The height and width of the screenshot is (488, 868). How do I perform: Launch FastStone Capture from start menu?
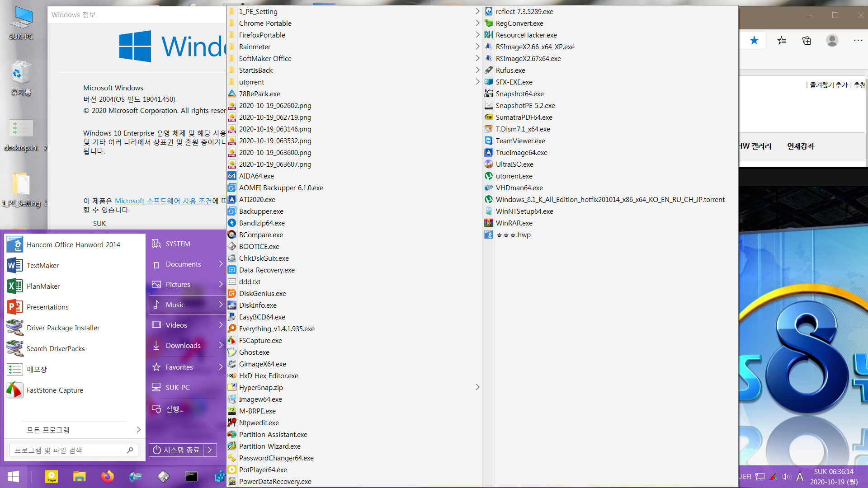[54, 389]
